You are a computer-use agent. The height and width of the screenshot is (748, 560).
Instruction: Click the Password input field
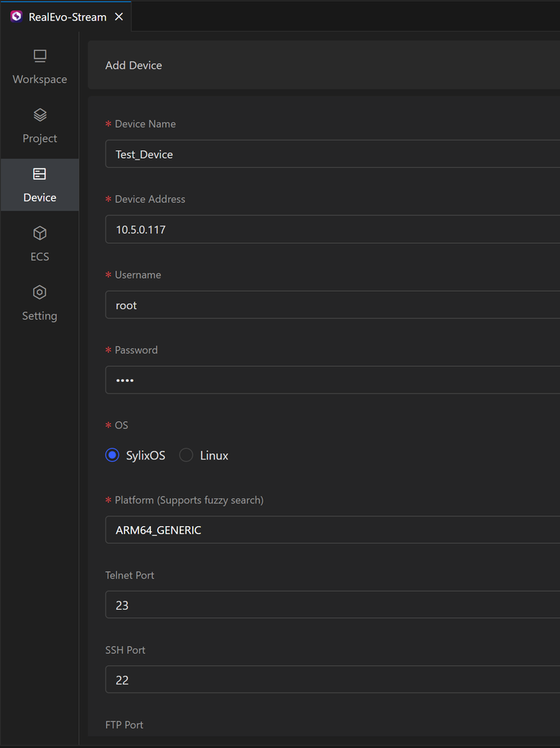click(x=332, y=380)
